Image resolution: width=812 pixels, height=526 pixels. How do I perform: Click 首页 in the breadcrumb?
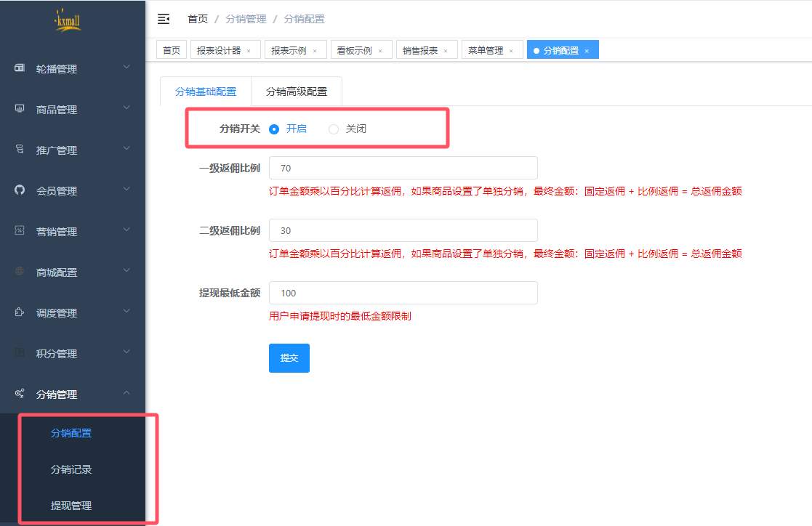click(197, 19)
